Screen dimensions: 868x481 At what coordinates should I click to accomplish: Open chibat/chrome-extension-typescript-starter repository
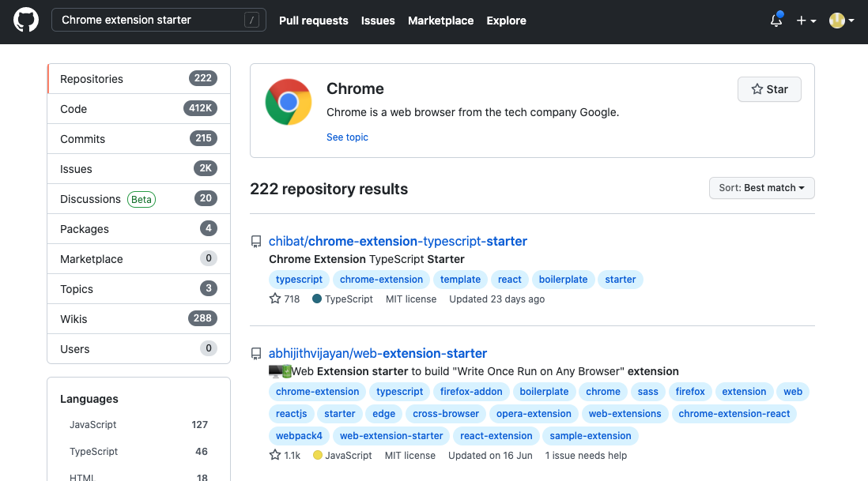[398, 241]
